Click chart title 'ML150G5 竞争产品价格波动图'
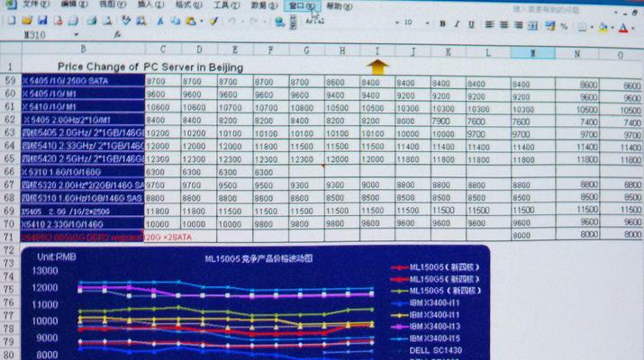Viewport: 644px width, 360px height. (x=259, y=258)
